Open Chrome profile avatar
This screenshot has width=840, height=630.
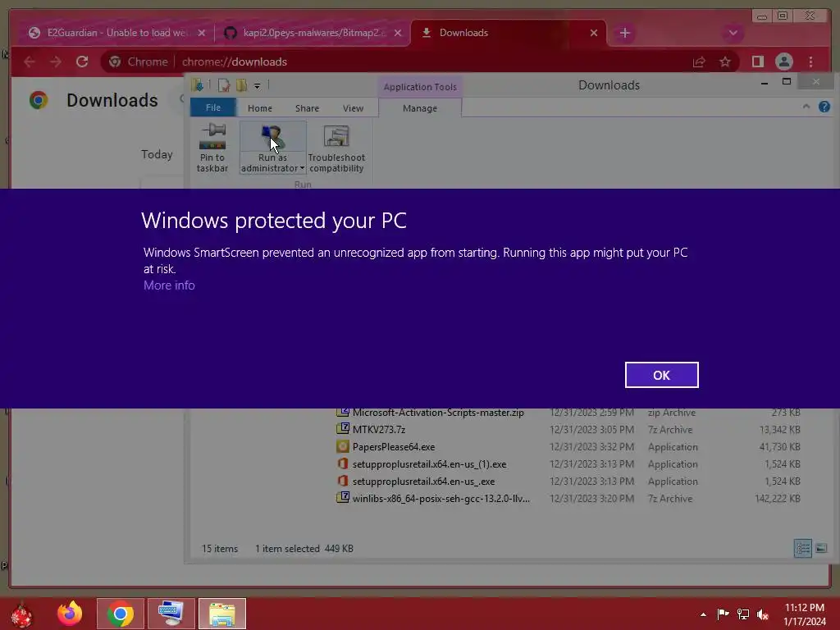point(783,62)
